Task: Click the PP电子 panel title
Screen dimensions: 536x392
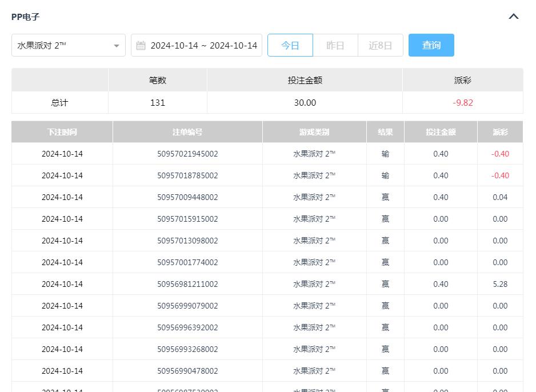Action: click(25, 17)
